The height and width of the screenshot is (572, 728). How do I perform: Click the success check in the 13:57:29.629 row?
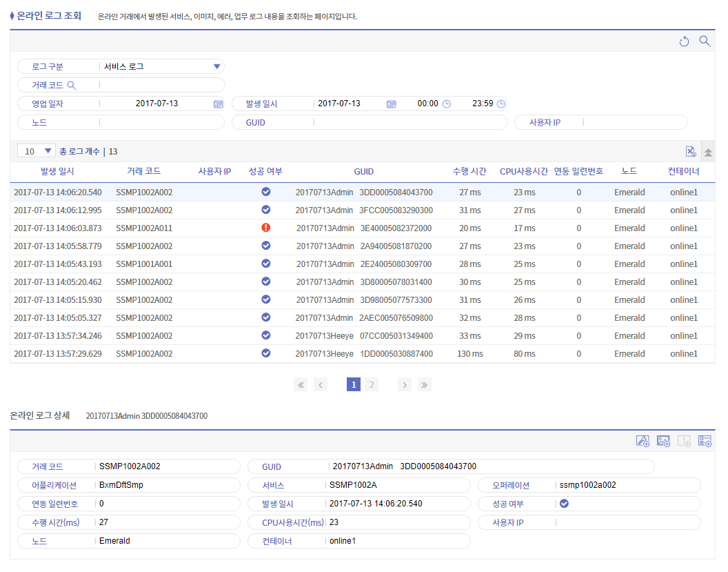tap(266, 353)
